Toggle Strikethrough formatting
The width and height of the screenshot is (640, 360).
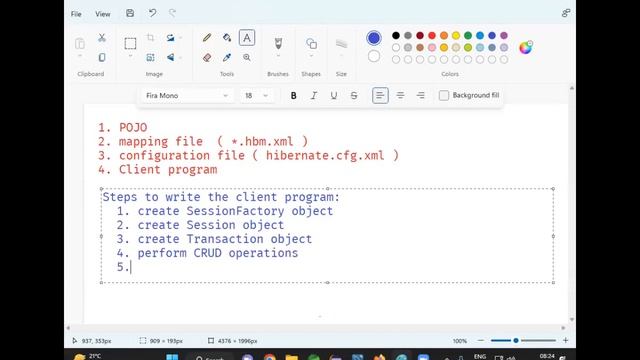[354, 96]
